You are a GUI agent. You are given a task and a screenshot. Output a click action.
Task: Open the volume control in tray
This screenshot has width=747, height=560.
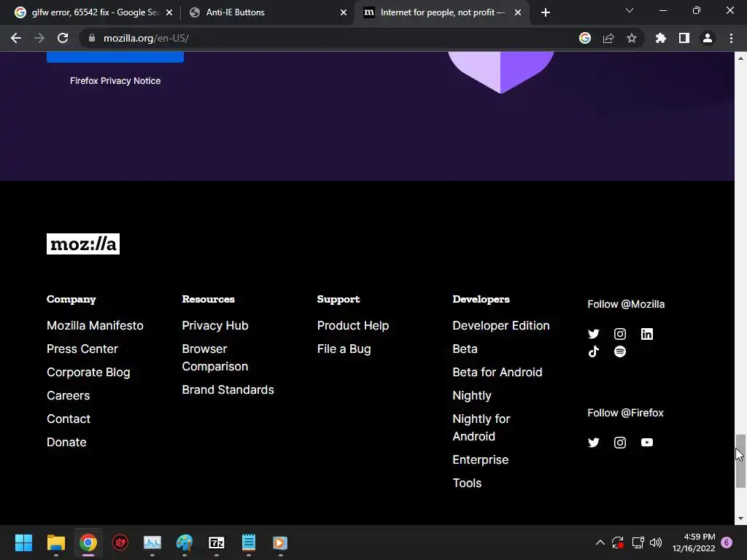coord(656,542)
